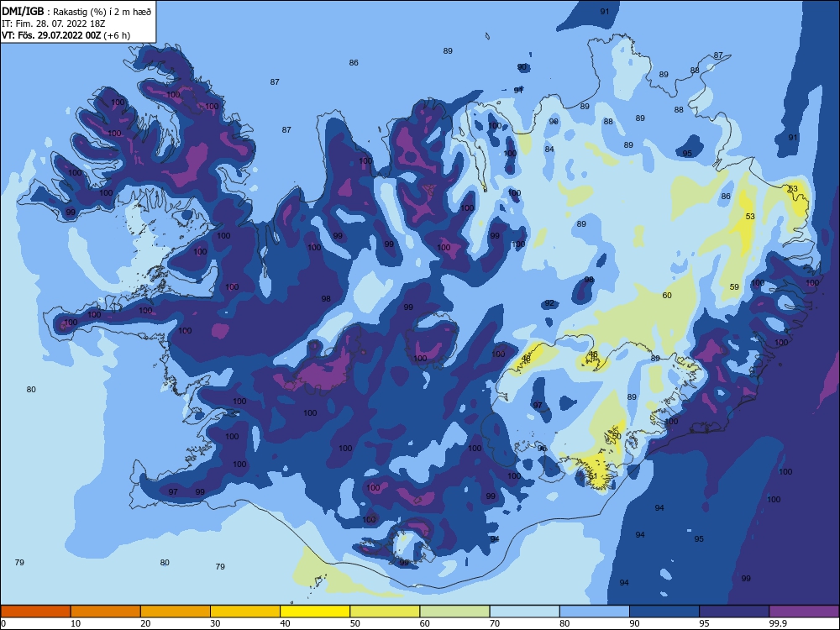Select the '51' value on the yellow glacier area
Screen dimensions: 840x630
pyautogui.click(x=593, y=475)
